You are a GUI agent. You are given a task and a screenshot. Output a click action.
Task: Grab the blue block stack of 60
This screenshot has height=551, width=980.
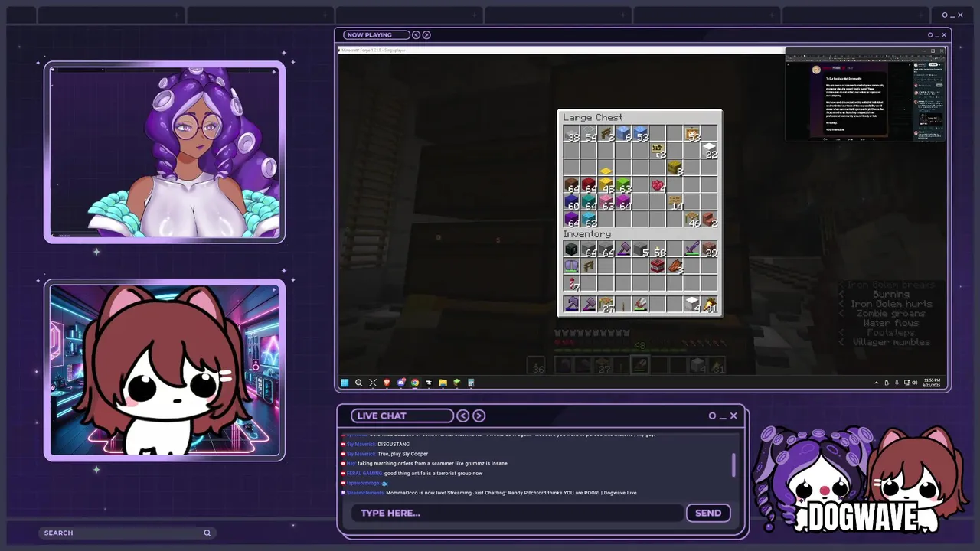pyautogui.click(x=572, y=202)
